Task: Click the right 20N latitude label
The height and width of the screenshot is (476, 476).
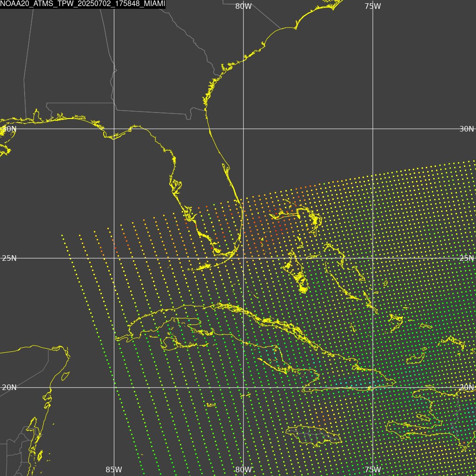Action: point(467,388)
